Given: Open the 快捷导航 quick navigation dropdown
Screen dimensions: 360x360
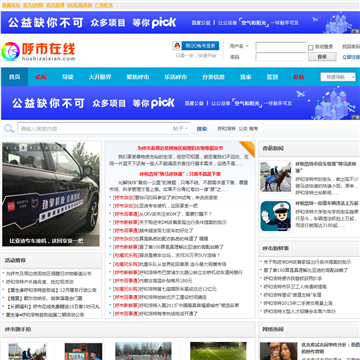Looking at the screenshot, I should 338,77.
